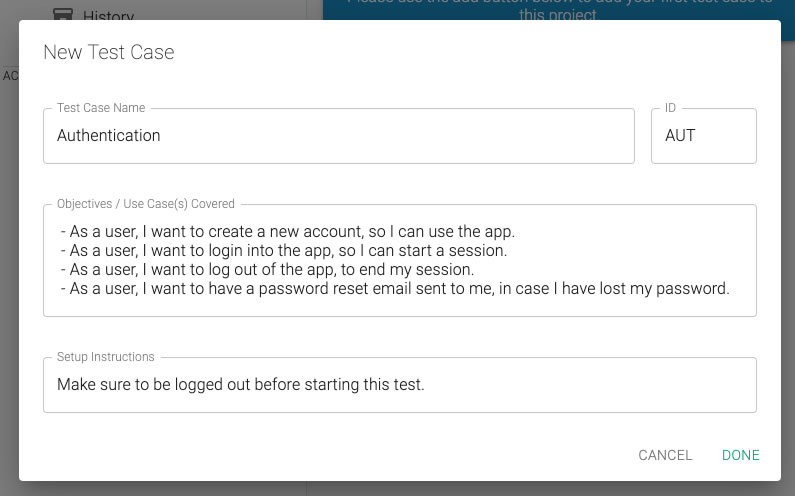Viewport: 795px width, 496px height.
Task: Place cursor on the "log out of the app" line
Action: point(267,269)
